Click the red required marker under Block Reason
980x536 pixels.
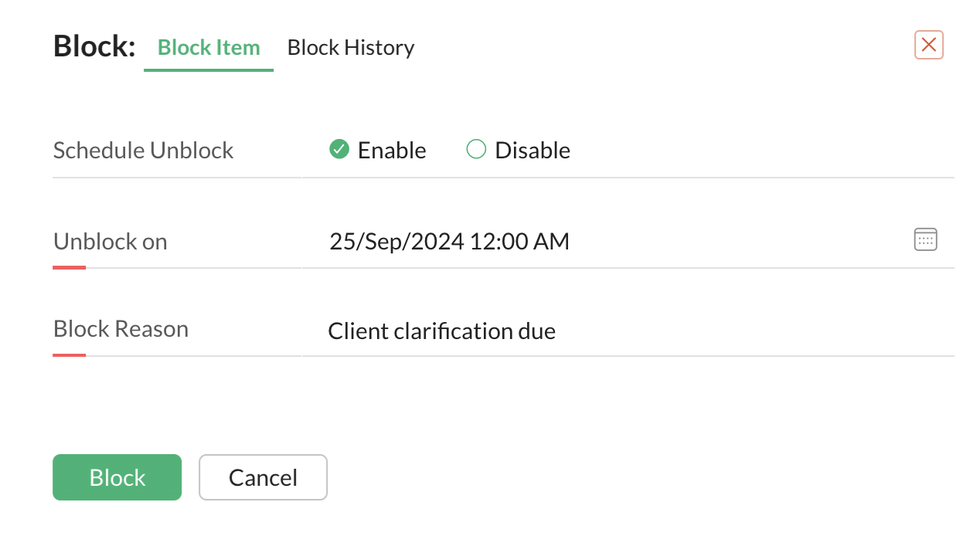point(69,355)
